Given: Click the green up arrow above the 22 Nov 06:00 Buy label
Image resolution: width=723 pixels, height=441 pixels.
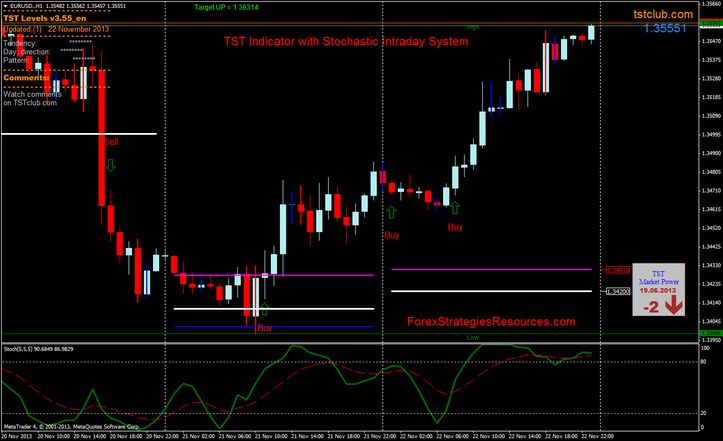Looking at the screenshot, I should [x=455, y=208].
